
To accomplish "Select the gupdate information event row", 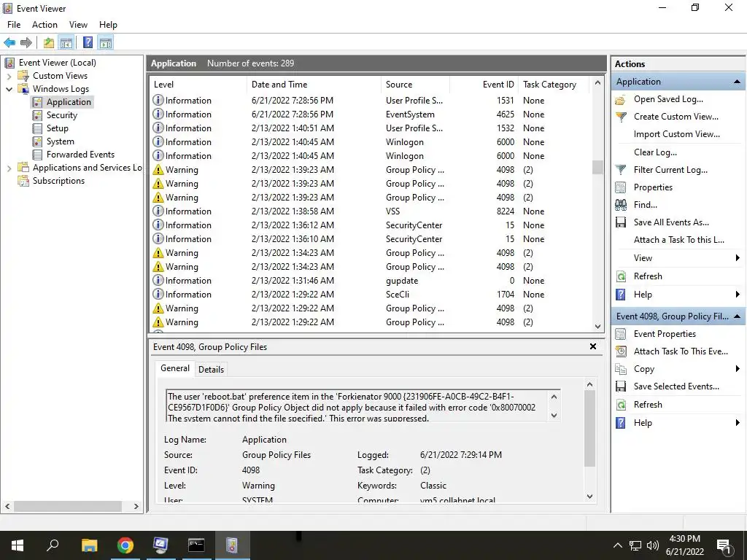I will (371, 281).
